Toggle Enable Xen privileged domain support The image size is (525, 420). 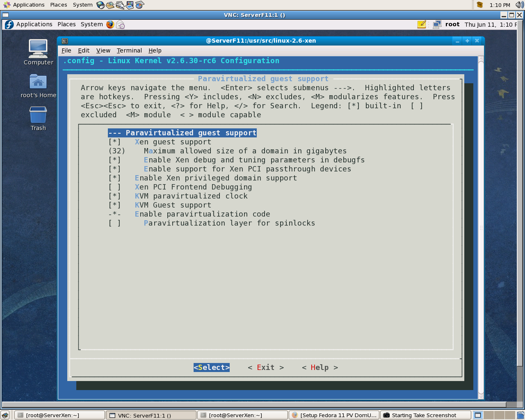[x=203, y=178]
